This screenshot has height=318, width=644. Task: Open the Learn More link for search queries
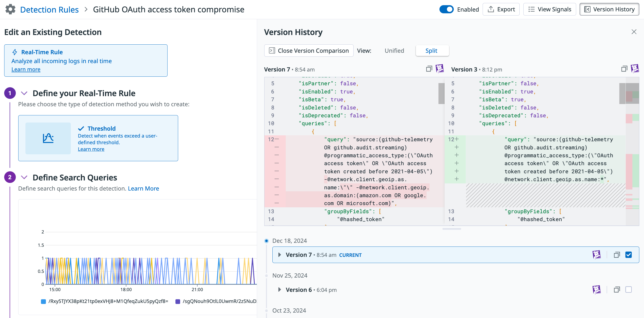(144, 189)
